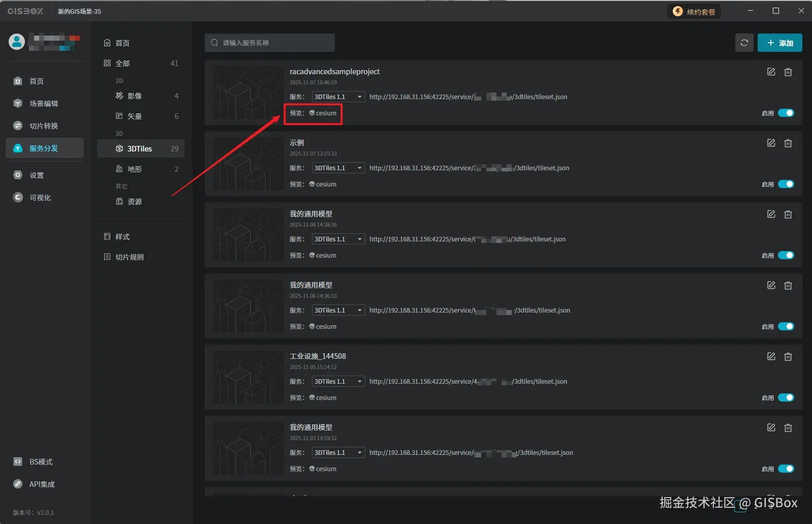812x524 pixels.
Task: Click the 版本号 v2.0.1 label
Action: [33, 512]
